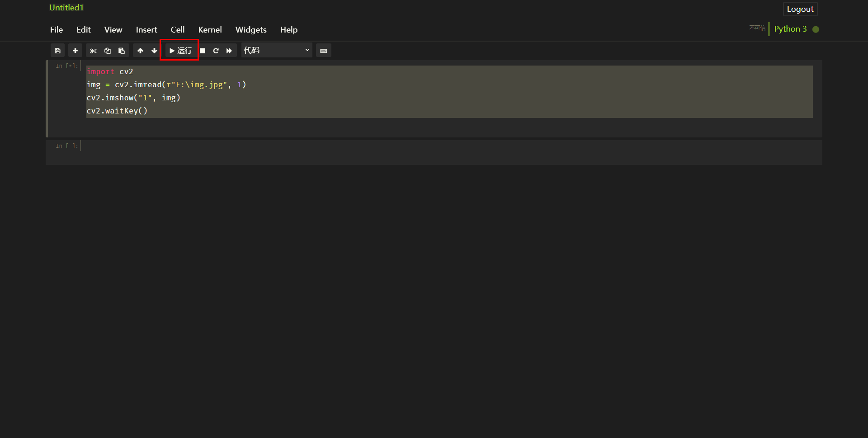Viewport: 868px width, 438px height.
Task: Open the File menu
Action: 57,30
